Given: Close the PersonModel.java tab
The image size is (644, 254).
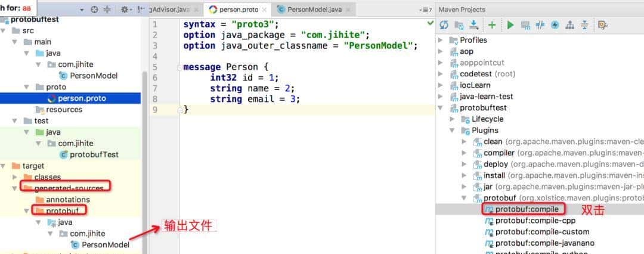Looking at the screenshot, I should coord(348,10).
